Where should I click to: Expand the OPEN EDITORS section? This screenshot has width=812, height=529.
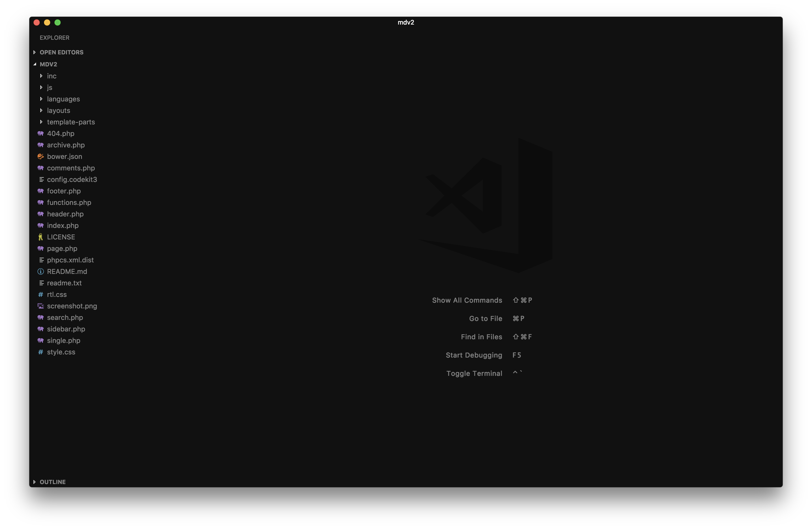35,53
